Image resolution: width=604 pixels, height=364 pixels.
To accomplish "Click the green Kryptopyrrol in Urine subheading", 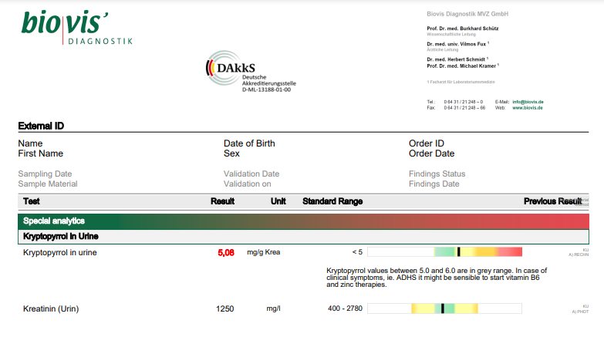I will 60,236.
